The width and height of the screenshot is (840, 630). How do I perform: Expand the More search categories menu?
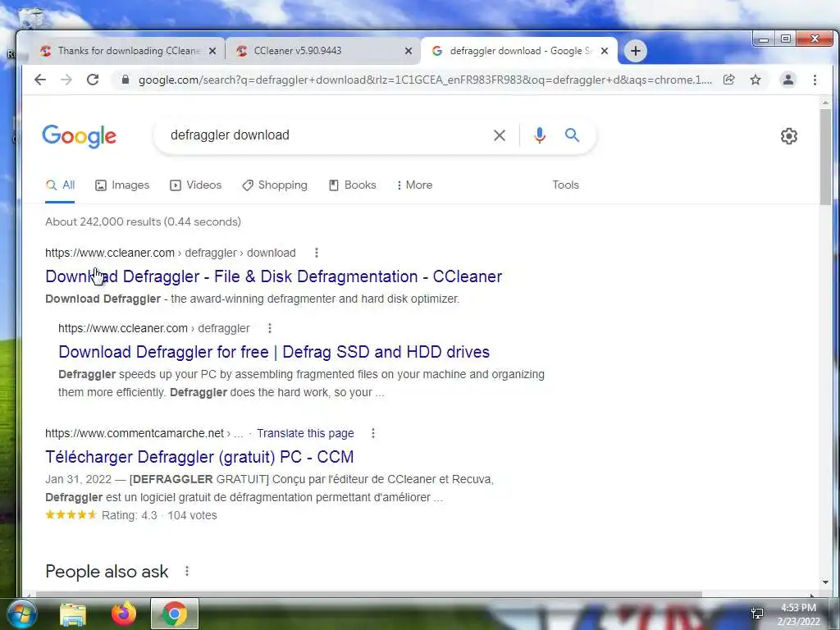click(414, 185)
